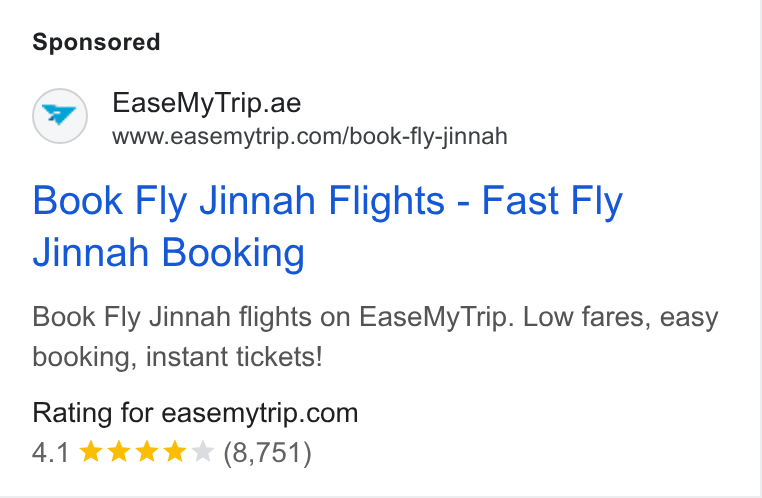Click the second gold rating star
The width and height of the screenshot is (762, 498).
[x=119, y=452]
